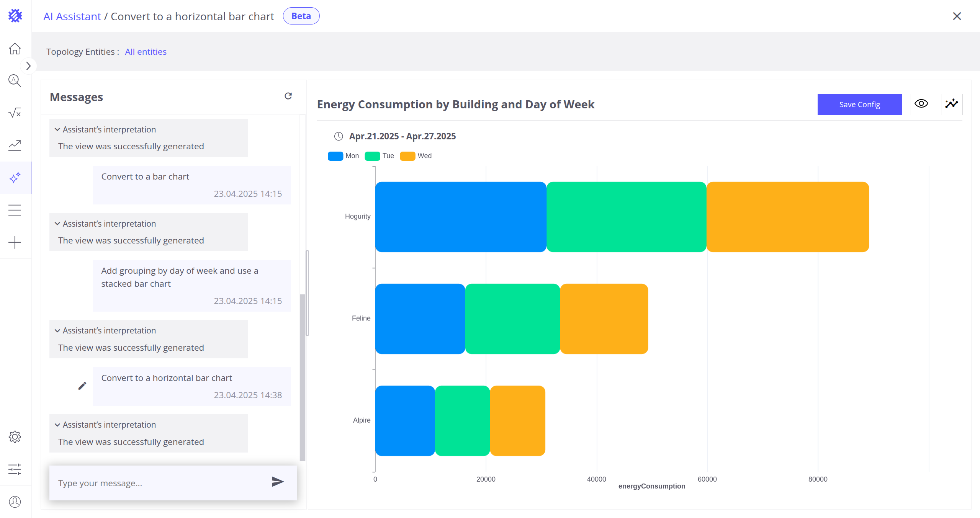Click the Save Config button
This screenshot has width=980, height=518.
[859, 104]
